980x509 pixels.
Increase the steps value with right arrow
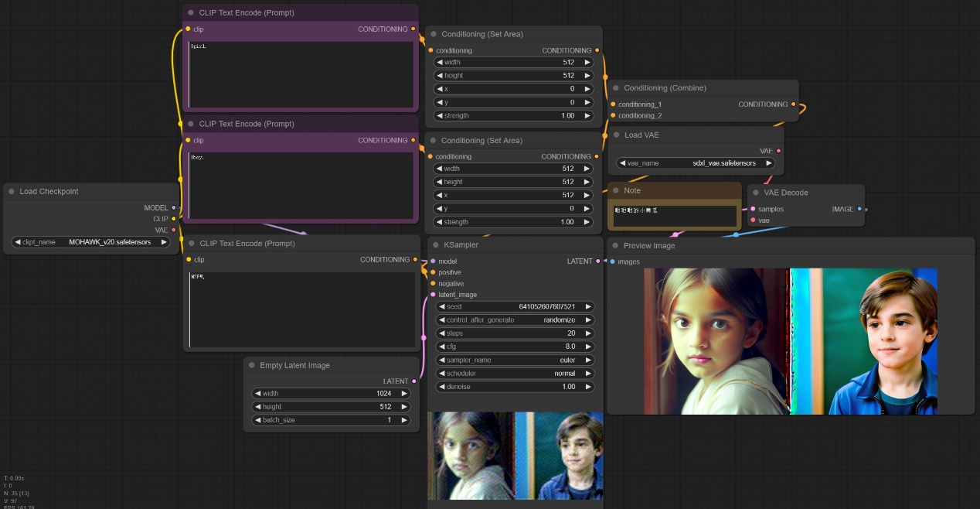point(587,333)
